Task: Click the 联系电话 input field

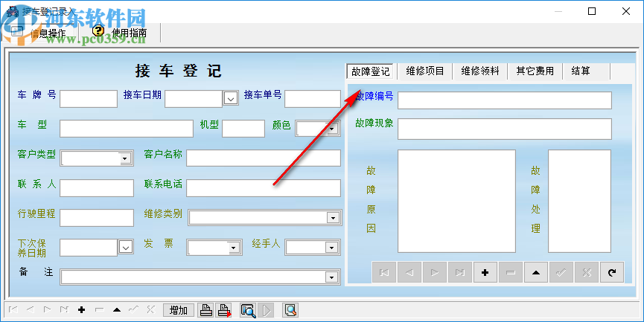Action: coord(264,188)
